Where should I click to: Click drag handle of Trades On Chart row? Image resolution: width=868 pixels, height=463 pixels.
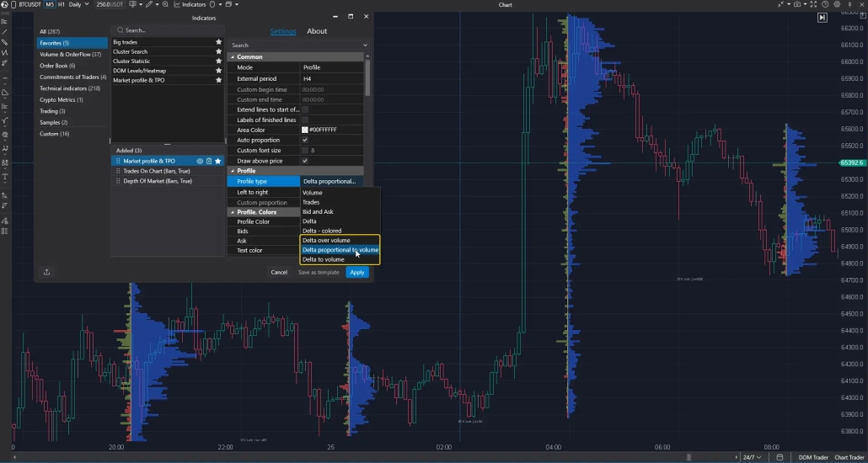tap(118, 171)
